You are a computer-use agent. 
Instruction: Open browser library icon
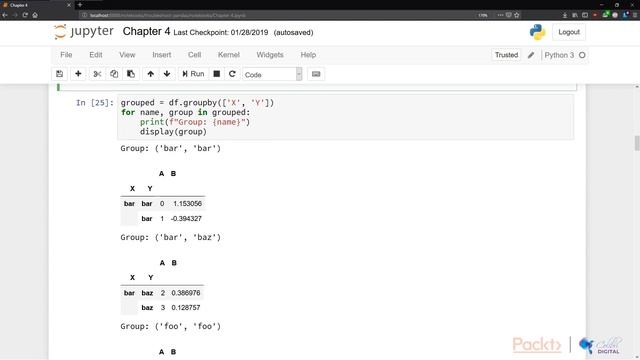(x=575, y=15)
